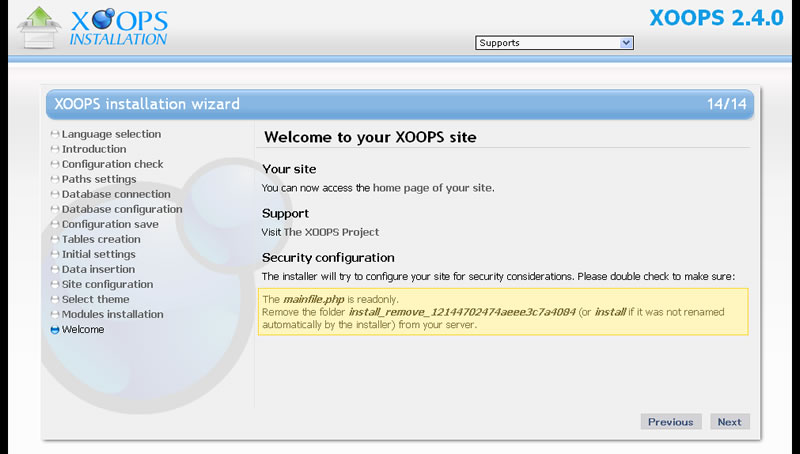Click the XOOPS 2.4.0 version text
The image size is (800, 454).
(716, 18)
